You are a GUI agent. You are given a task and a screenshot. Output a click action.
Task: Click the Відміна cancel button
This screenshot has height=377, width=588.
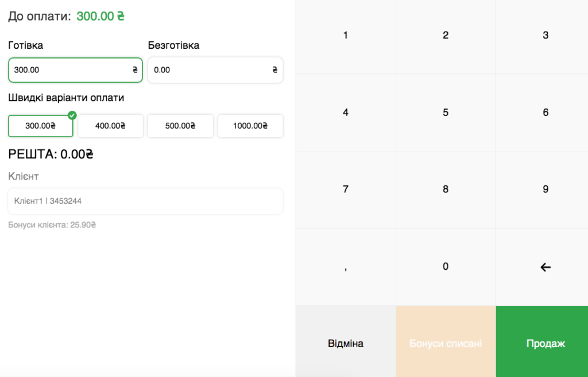coord(346,344)
